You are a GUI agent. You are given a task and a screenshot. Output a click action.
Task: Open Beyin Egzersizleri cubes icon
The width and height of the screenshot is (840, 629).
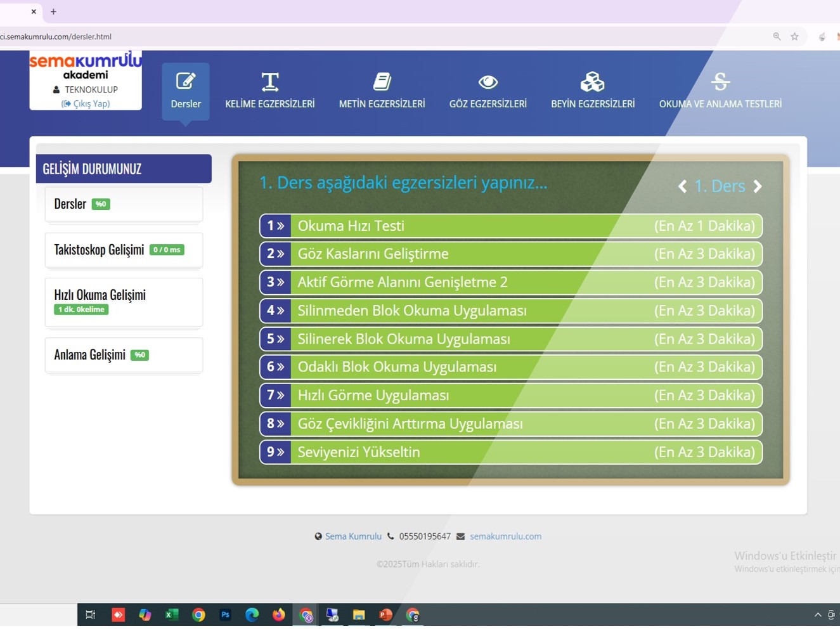[592, 91]
